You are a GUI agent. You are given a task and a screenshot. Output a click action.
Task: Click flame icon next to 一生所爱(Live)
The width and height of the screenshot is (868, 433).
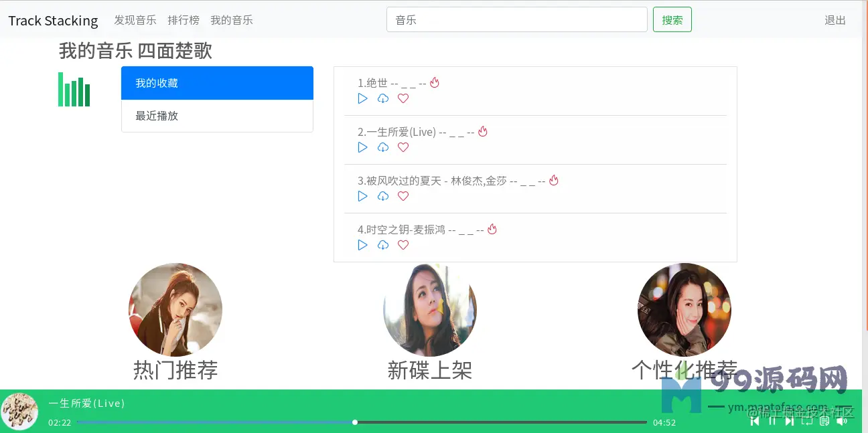[483, 132]
